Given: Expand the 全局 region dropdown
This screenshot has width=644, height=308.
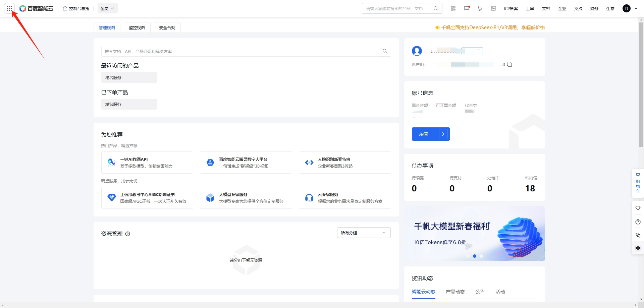Looking at the screenshot, I should (107, 8).
